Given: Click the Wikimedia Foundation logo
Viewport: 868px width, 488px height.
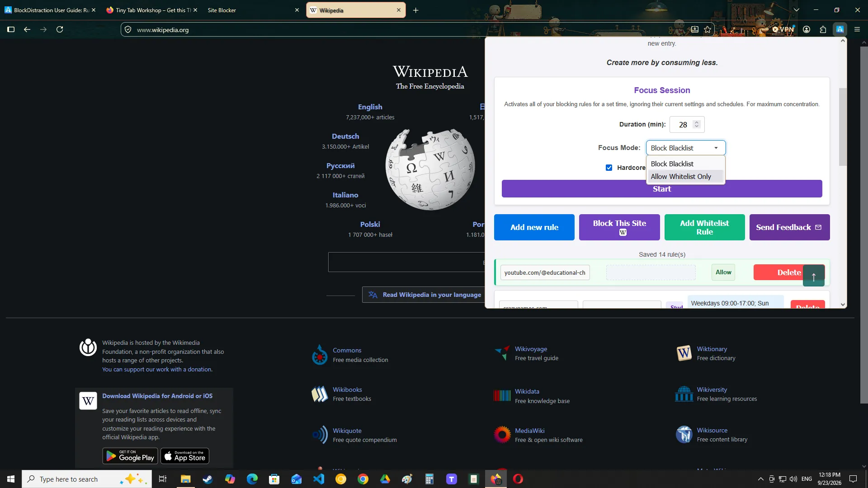Looking at the screenshot, I should pyautogui.click(x=88, y=347).
